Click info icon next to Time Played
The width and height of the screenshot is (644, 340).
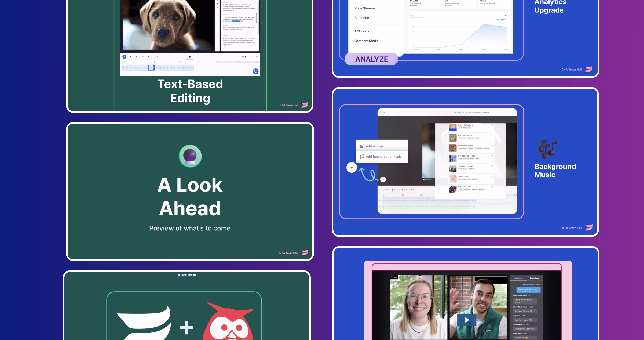click(420, 3)
